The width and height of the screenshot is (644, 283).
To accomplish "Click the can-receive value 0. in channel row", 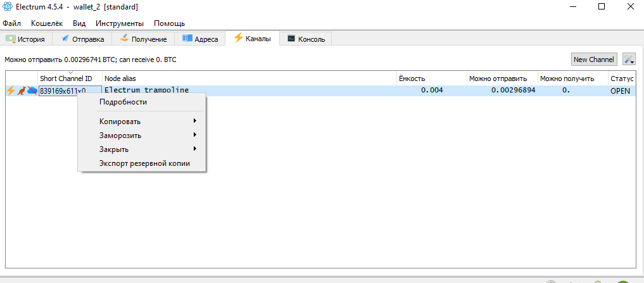I will tap(566, 91).
